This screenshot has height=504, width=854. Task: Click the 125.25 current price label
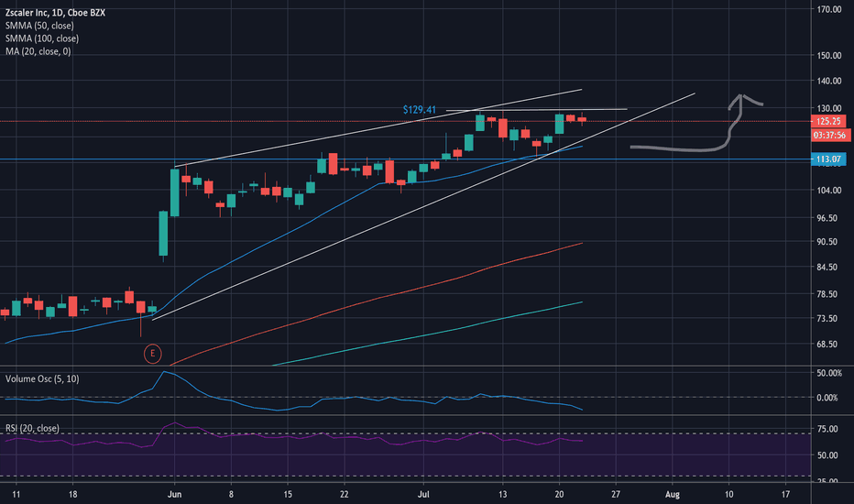828,122
